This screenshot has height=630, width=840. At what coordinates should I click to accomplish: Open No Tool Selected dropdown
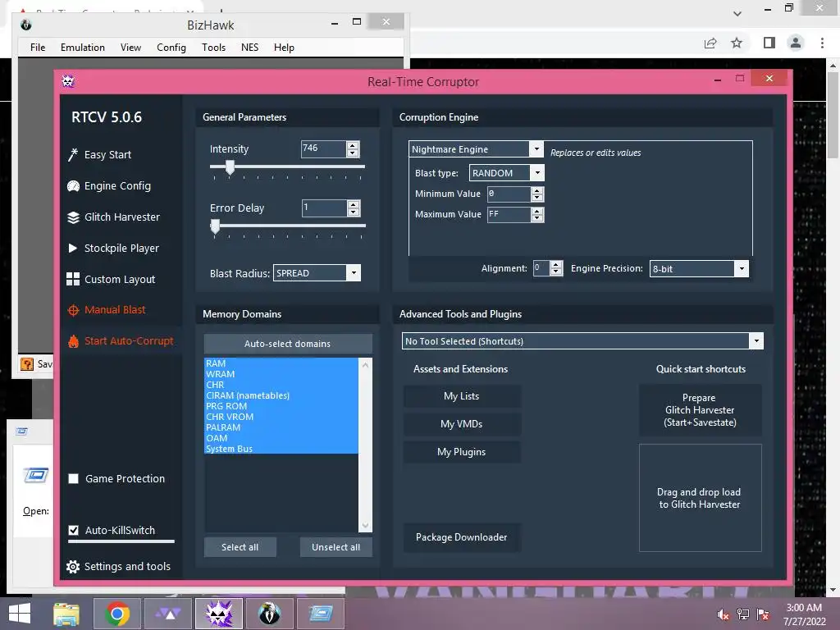point(756,340)
